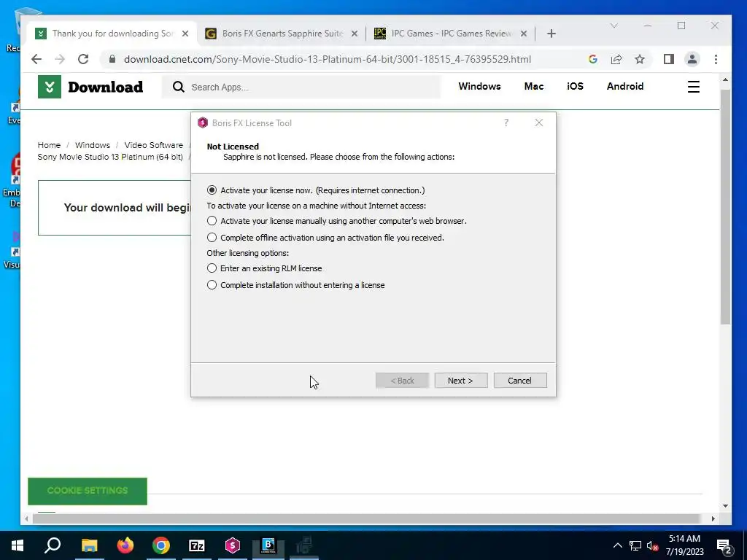Open help question mark in License Tool

506,122
